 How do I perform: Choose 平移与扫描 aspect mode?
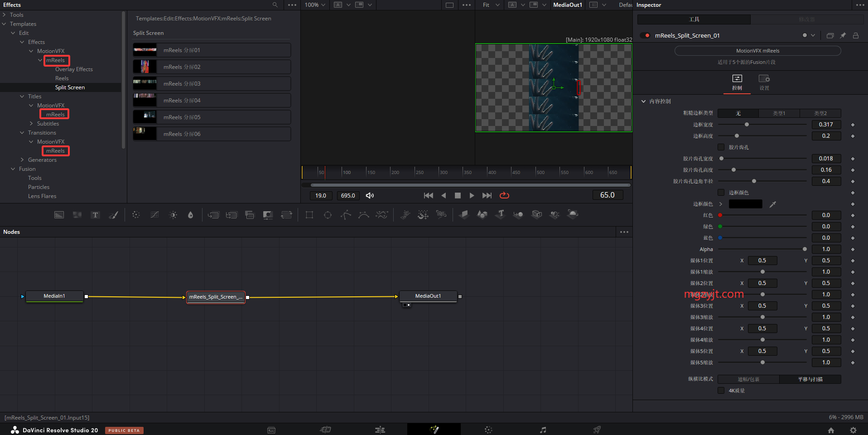(x=810, y=379)
